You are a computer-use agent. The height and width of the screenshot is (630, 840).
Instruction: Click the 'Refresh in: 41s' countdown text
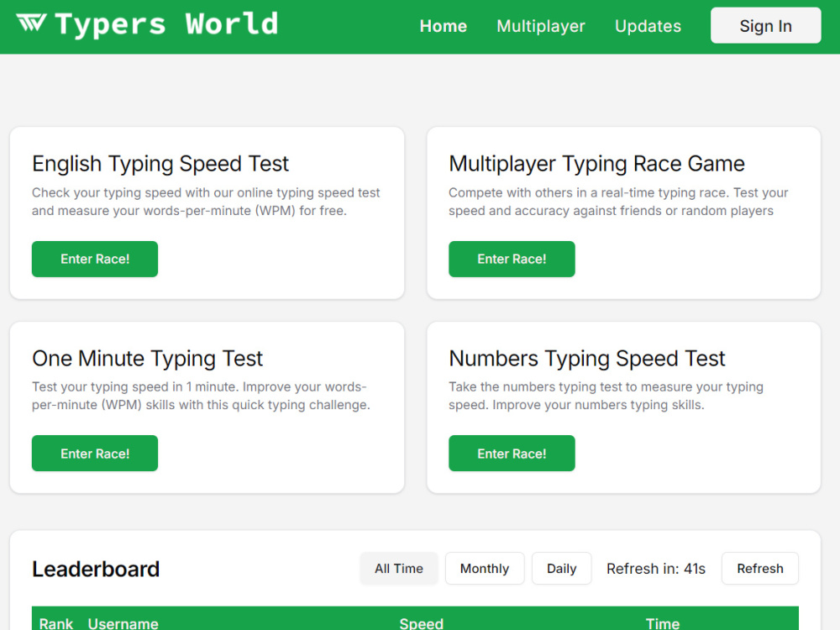coord(656,569)
